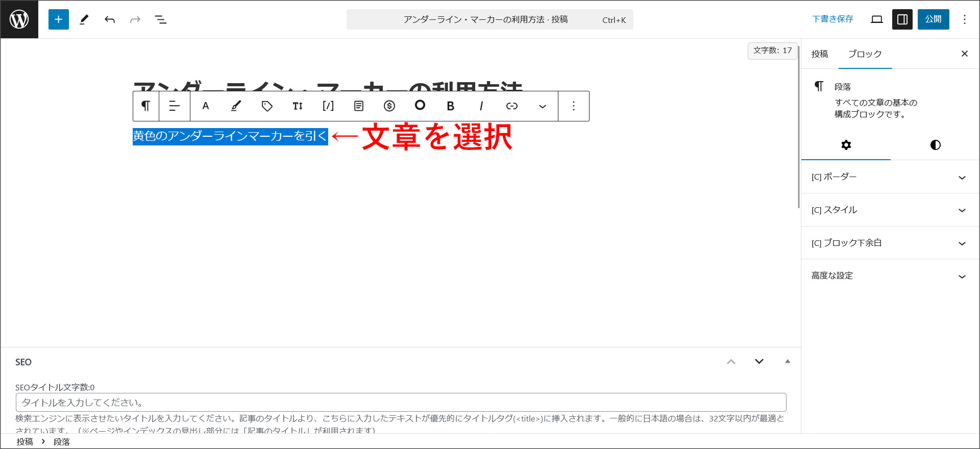Click the post title heading
The height and width of the screenshot is (449, 980).
(328, 86)
